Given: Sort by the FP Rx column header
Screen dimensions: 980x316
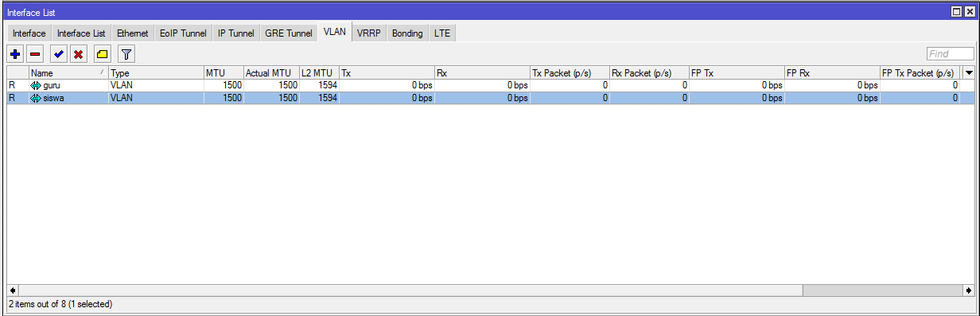Looking at the screenshot, I should [832, 73].
